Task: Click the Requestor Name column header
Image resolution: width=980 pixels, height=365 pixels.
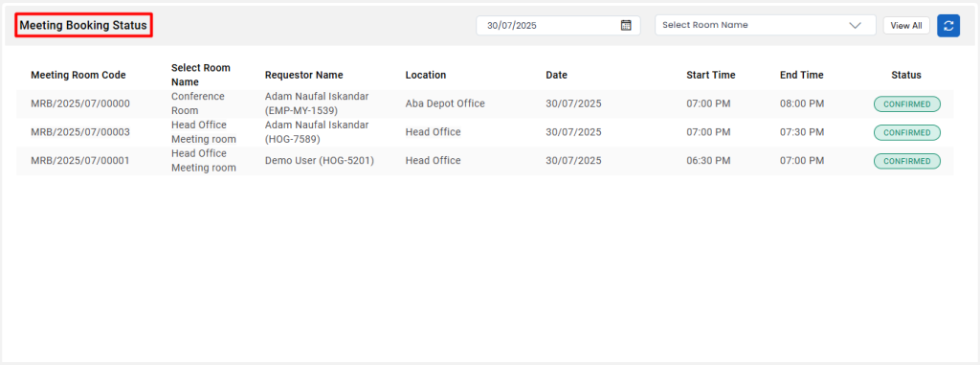Action: point(303,75)
